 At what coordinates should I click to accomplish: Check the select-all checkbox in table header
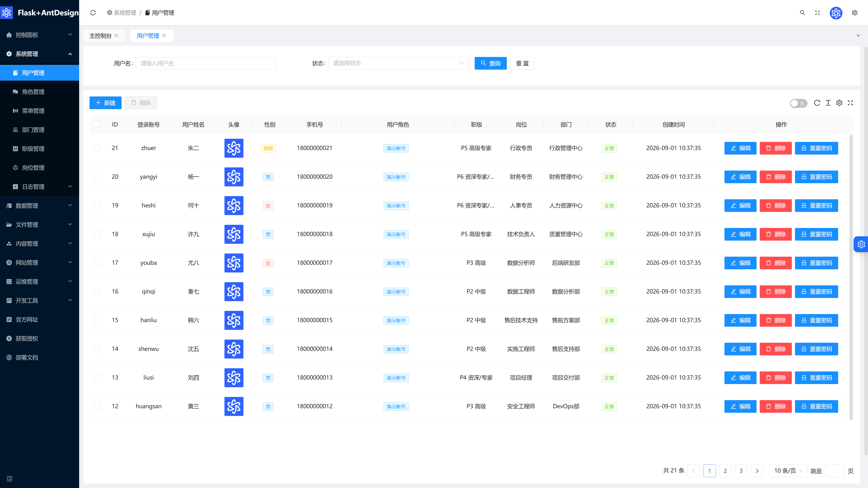click(97, 125)
